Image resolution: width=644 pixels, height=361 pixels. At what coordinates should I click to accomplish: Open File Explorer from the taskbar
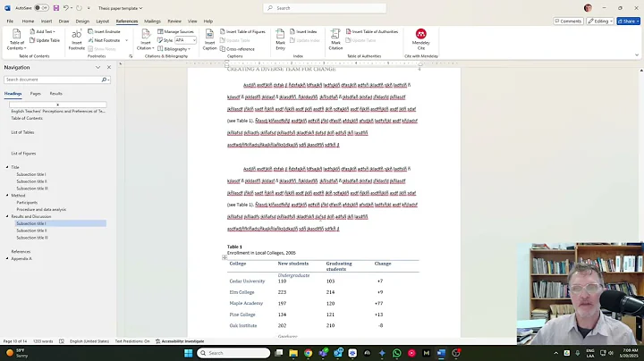click(x=293, y=353)
